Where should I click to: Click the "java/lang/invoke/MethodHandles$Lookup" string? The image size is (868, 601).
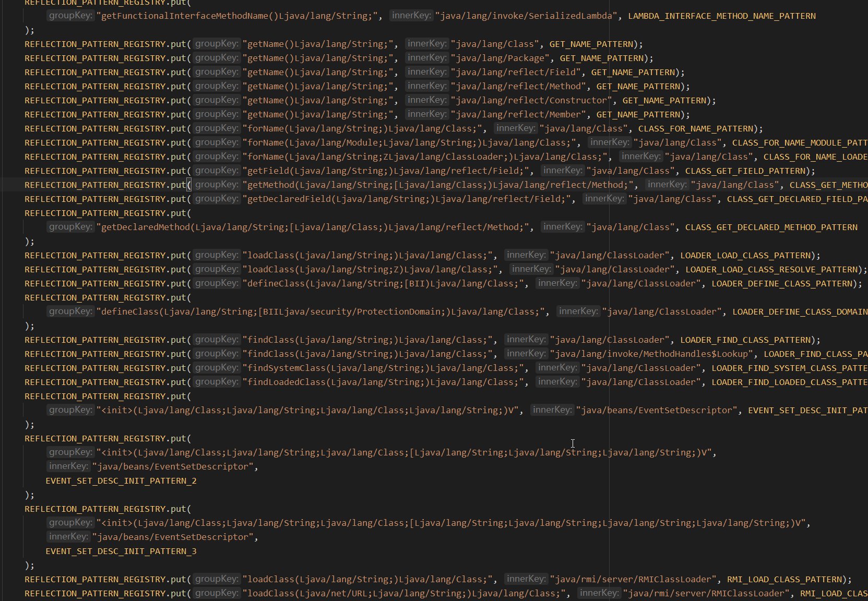651,354
